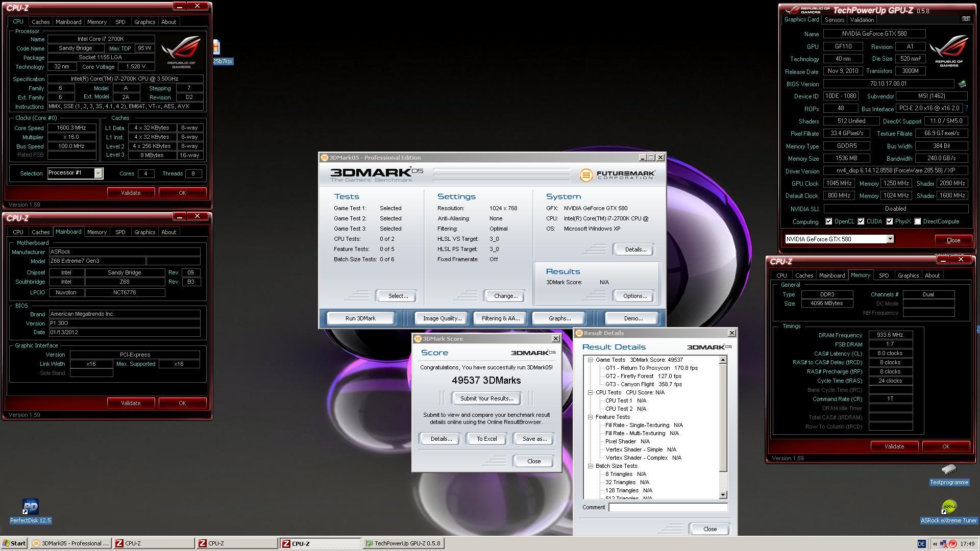Viewport: 980px width, 551px height.
Task: Click Select tests button in 3DMark05
Action: tap(398, 296)
